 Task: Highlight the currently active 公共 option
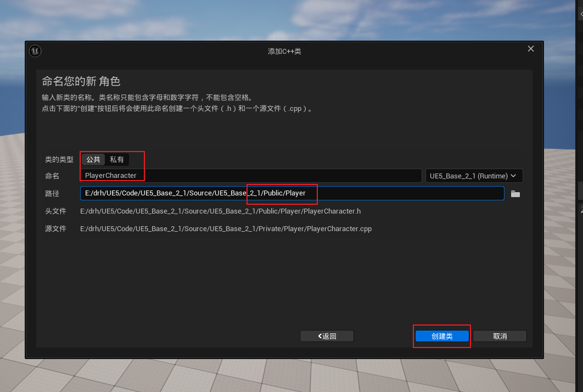point(92,159)
